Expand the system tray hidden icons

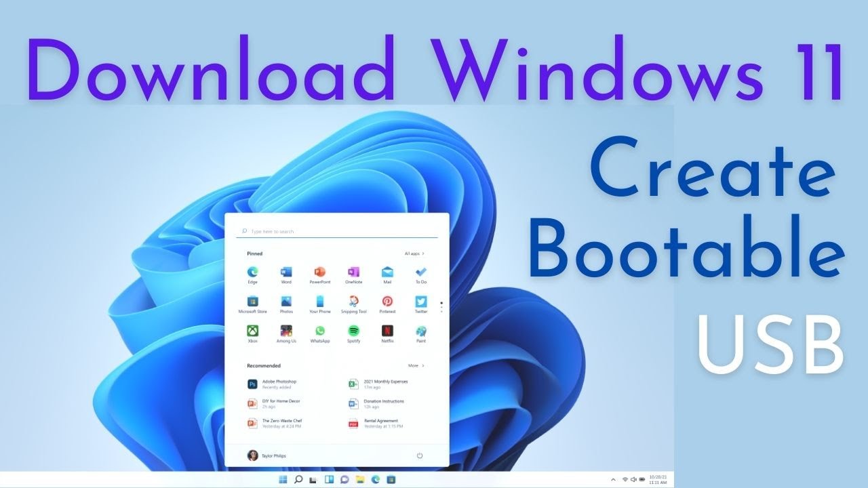point(613,480)
